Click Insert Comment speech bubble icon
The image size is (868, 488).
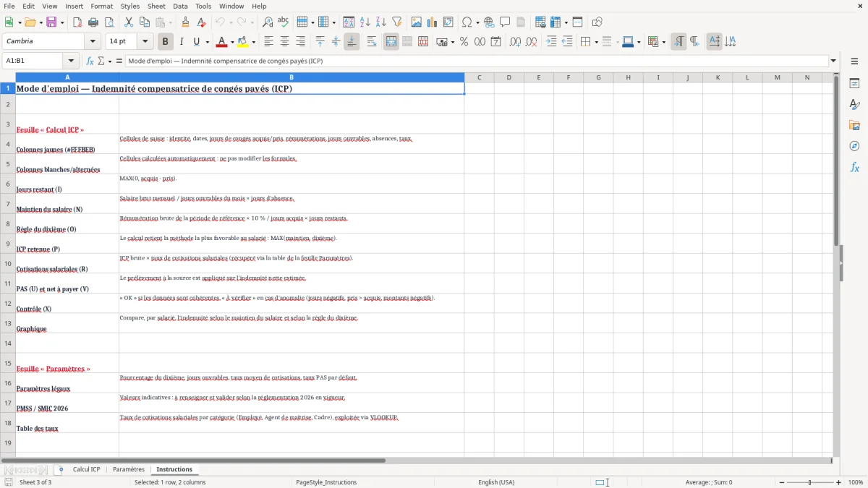pyautogui.click(x=505, y=22)
